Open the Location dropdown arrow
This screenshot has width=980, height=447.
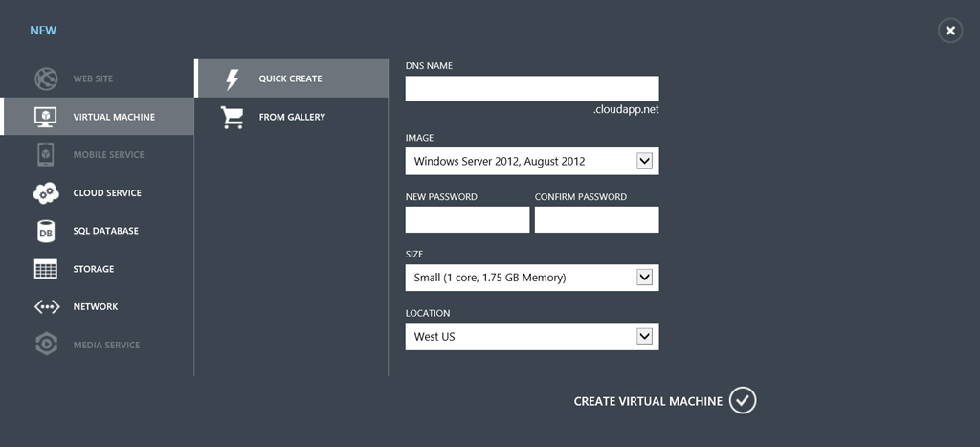pos(644,336)
